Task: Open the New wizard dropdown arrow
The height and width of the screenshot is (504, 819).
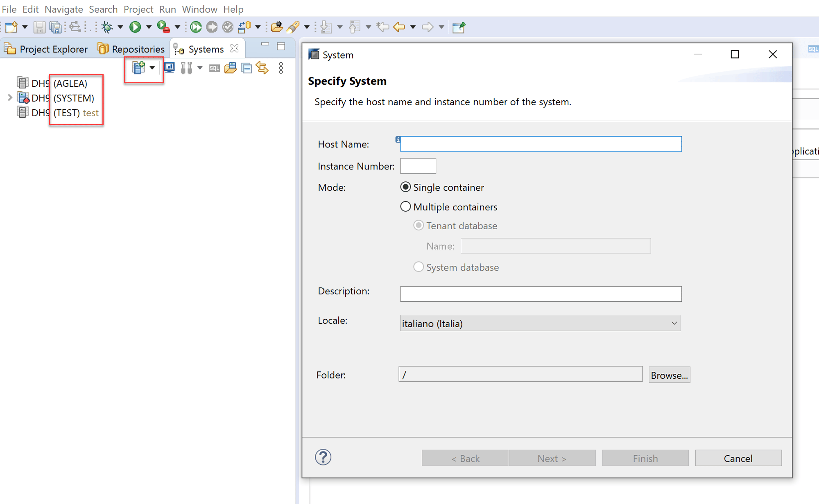Action: [25, 27]
